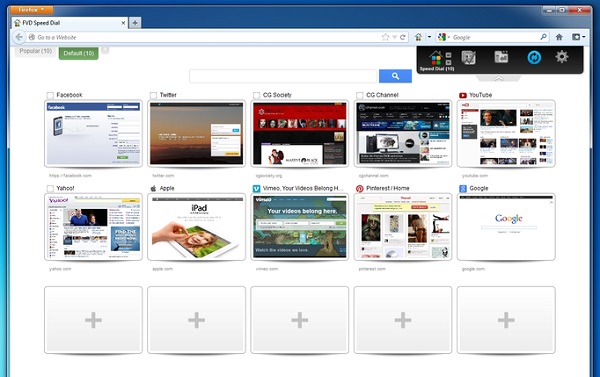Open FVD Speed Dial settings gear
Screen dimensions: 600x377
coord(562,57)
